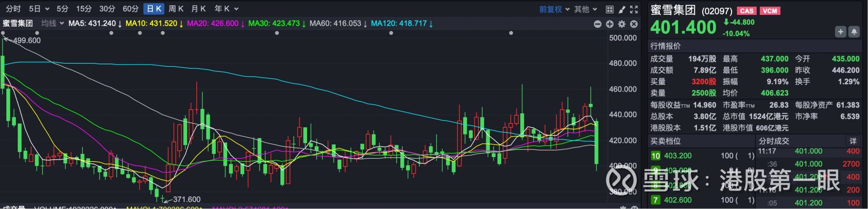
Task: Click the -10.04% change percentage
Action: (736, 34)
